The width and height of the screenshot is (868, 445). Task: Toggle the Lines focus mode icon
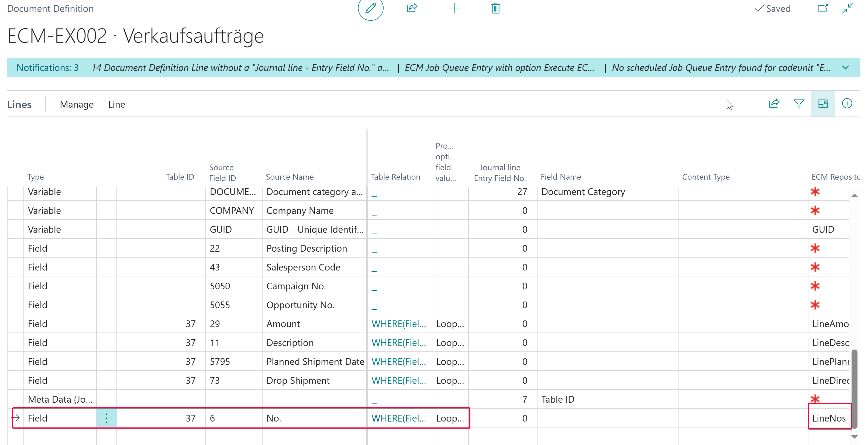click(823, 104)
